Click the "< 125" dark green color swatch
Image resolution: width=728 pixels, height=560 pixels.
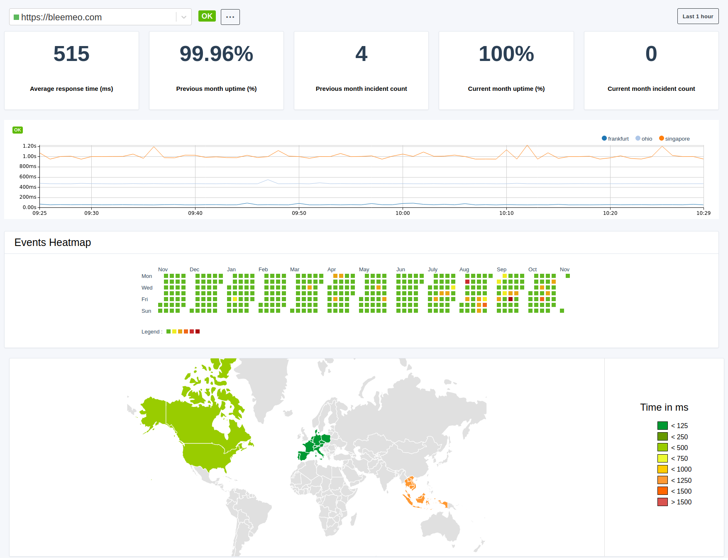[663, 426]
